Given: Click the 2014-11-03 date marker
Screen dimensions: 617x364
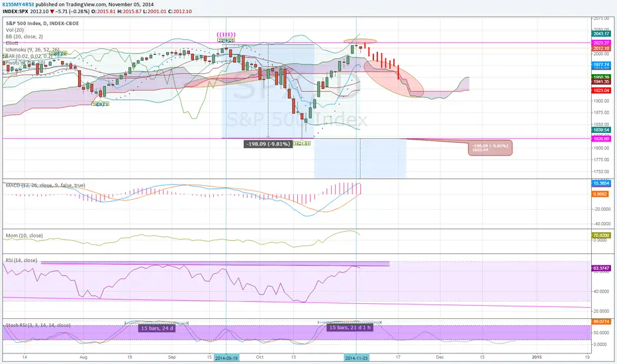Looking at the screenshot, I should click(x=356, y=357).
